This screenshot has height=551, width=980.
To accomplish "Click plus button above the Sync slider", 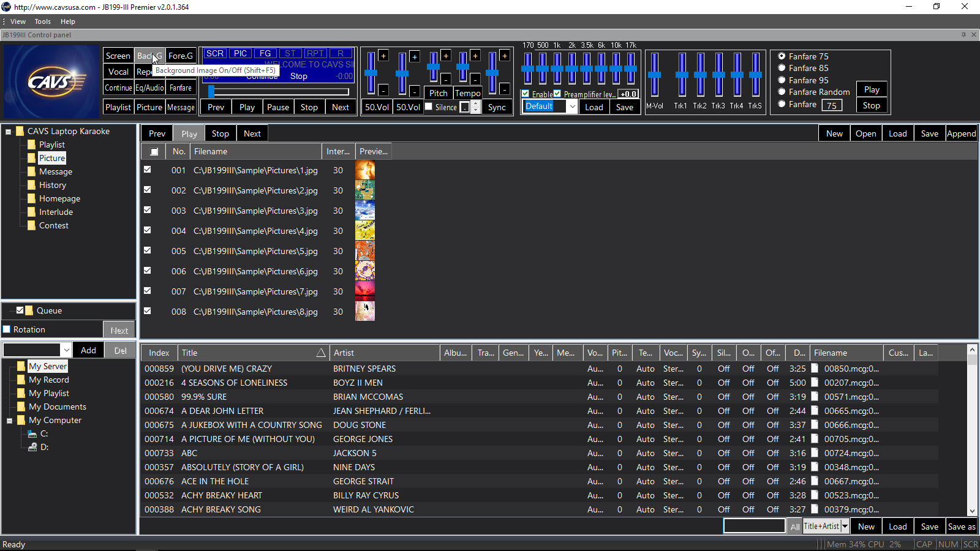I will (505, 56).
